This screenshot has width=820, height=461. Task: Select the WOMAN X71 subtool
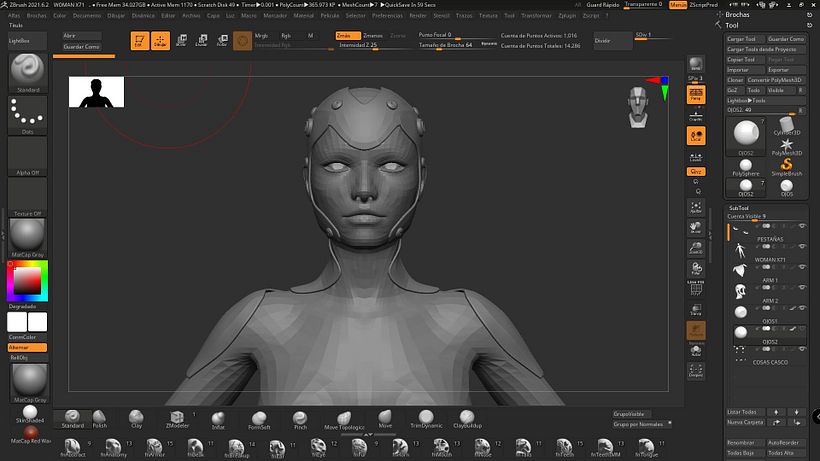pos(770,260)
